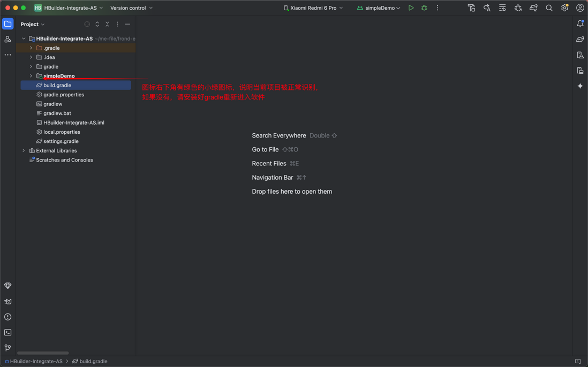Viewport: 588px width, 367px height.
Task: Debug the simpleDemo app
Action: point(424,8)
